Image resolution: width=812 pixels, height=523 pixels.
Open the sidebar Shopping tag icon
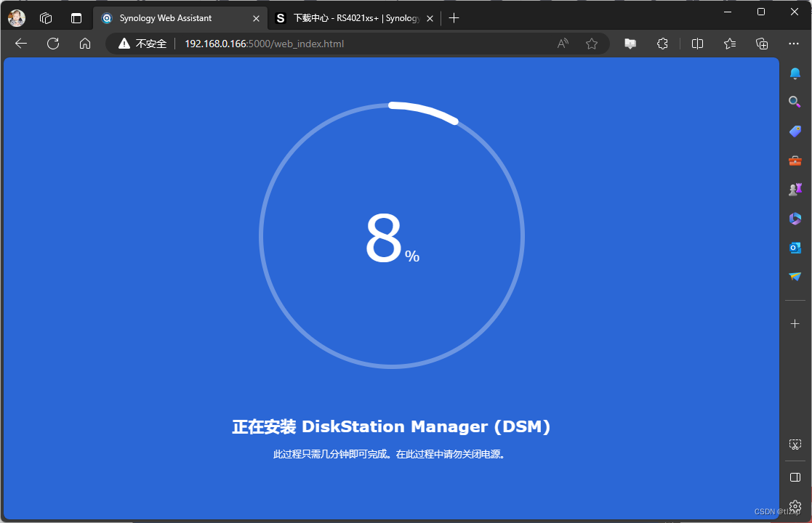795,131
